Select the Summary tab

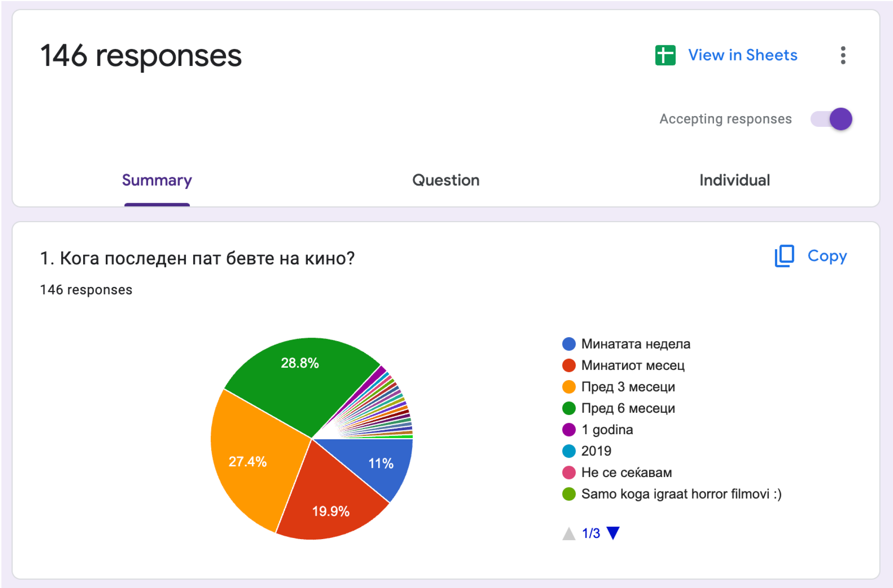click(x=157, y=180)
